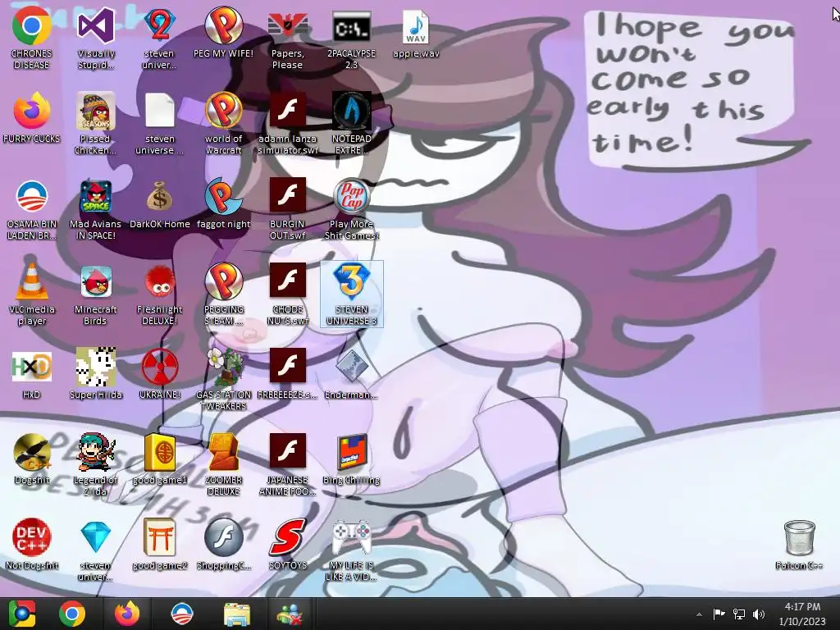
Task: Click the Obama logo taskbar icon
Action: pos(181,614)
